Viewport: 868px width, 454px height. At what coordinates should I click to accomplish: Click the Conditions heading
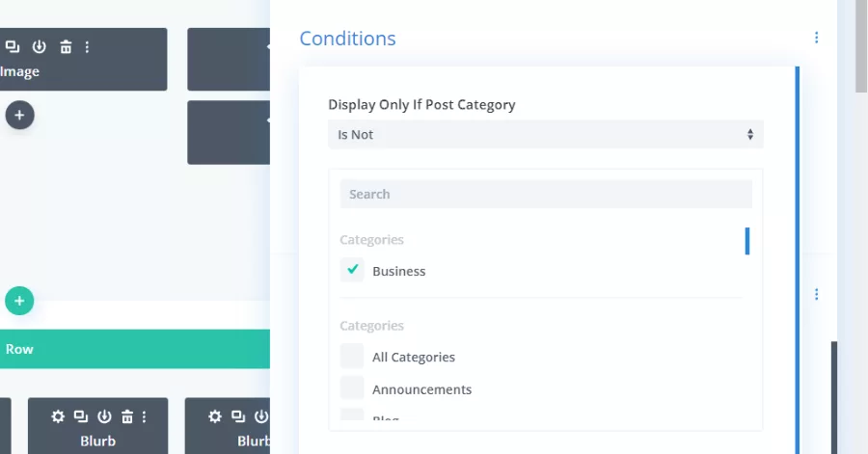(x=347, y=39)
